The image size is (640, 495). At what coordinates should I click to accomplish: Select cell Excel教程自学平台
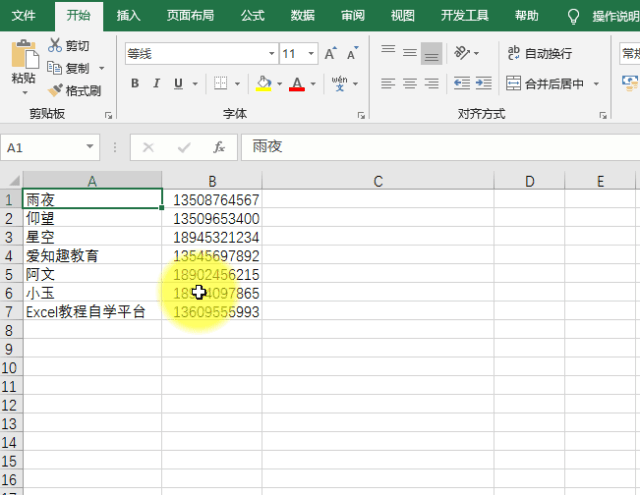[92, 312]
